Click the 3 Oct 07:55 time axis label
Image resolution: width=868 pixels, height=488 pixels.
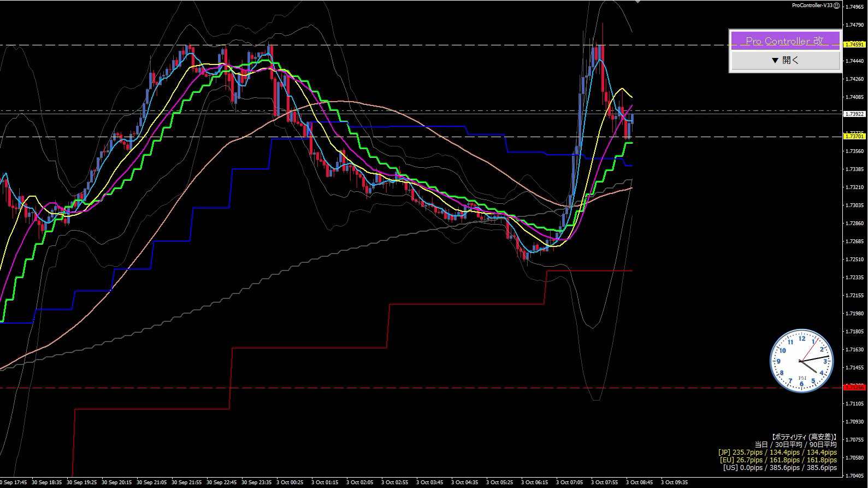coord(604,483)
